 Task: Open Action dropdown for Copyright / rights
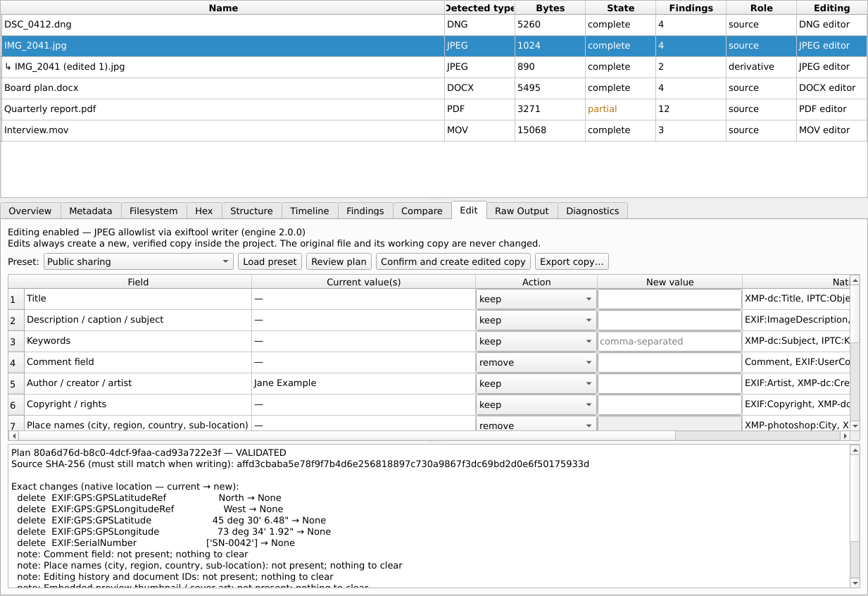click(x=536, y=404)
